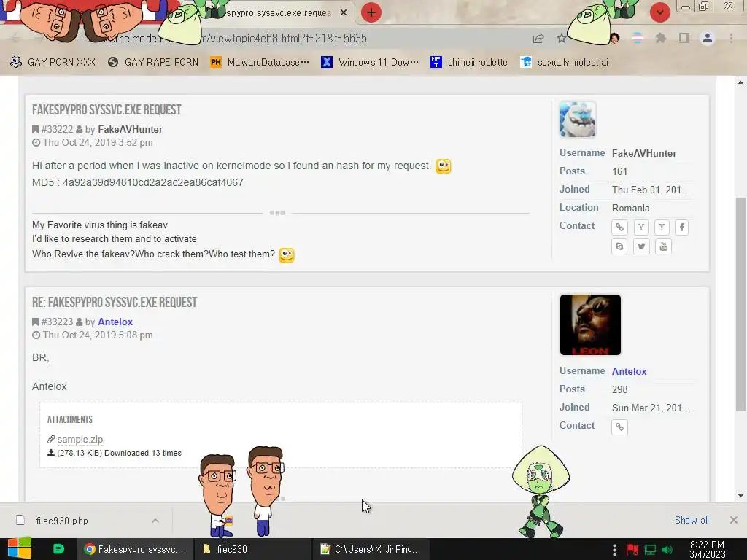Open Chrome three-dot menu
This screenshot has height=560, width=747.
tap(731, 38)
